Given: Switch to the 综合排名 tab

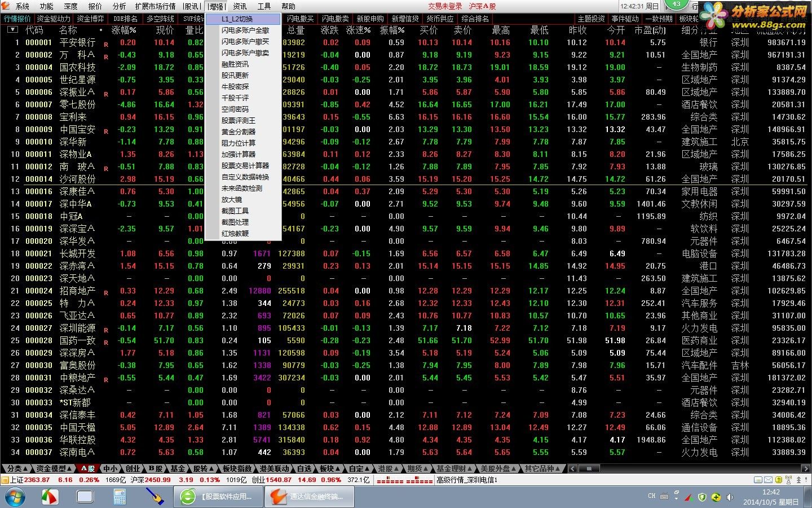Looking at the screenshot, I should 475,19.
